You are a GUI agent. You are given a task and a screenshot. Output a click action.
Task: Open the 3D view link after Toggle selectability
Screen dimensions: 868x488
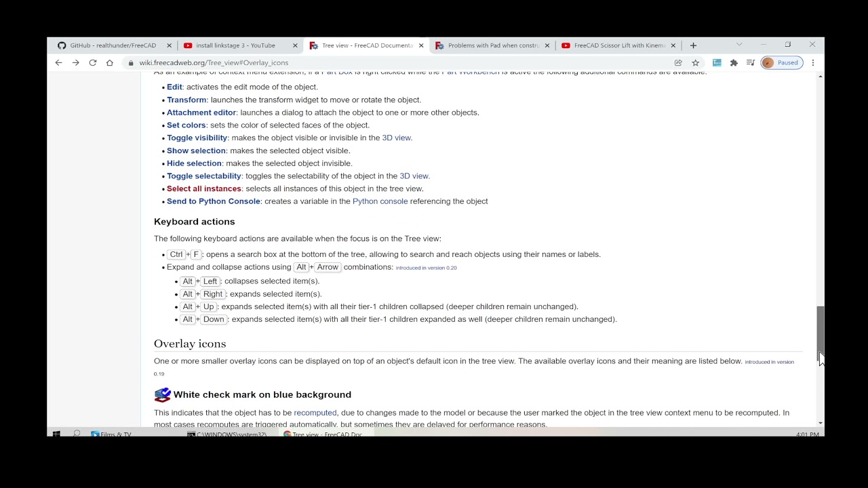[414, 176]
